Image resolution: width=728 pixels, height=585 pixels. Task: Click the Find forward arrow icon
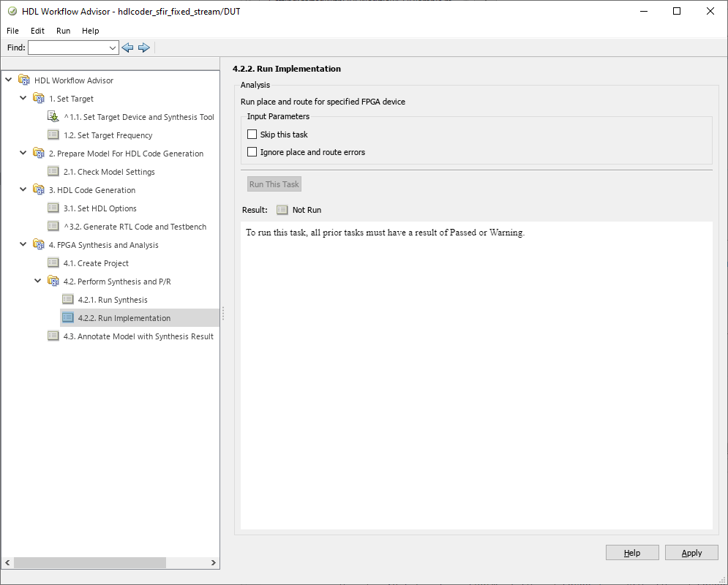pos(144,48)
